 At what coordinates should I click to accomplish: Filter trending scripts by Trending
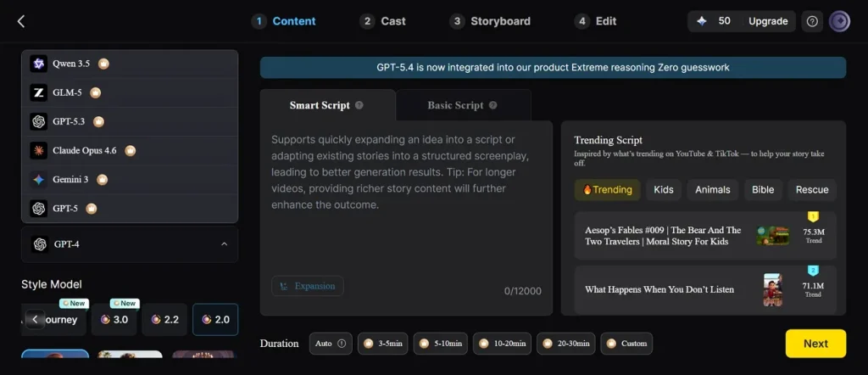(x=607, y=189)
